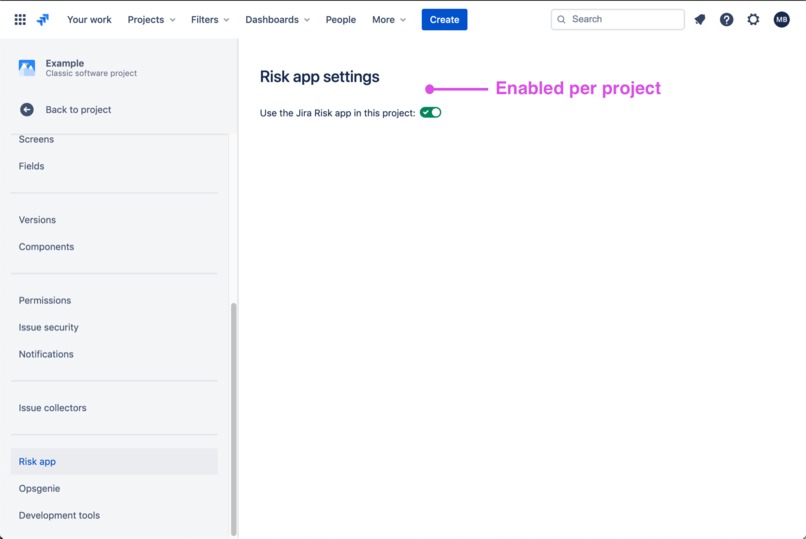Open Issue security settings
806x539 pixels.
point(48,327)
